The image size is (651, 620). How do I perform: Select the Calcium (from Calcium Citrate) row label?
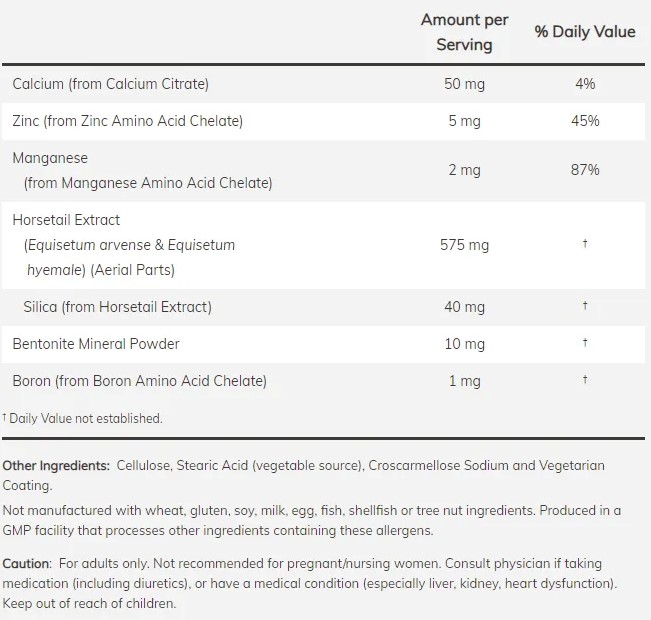tap(110, 84)
